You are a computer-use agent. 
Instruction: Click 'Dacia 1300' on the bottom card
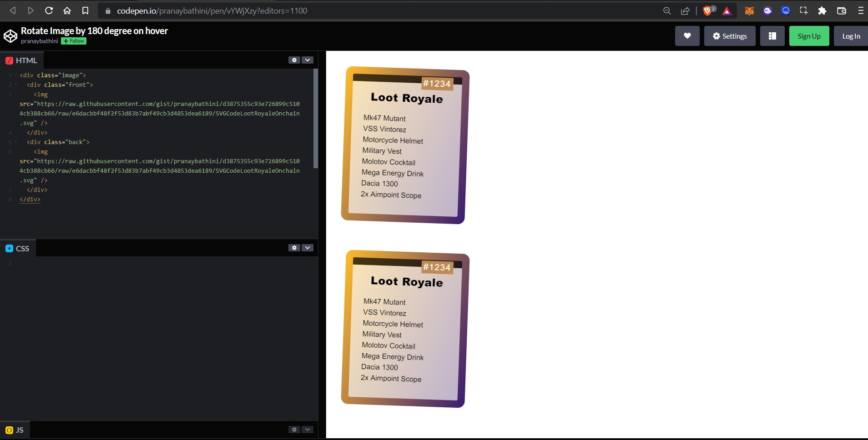[379, 367]
